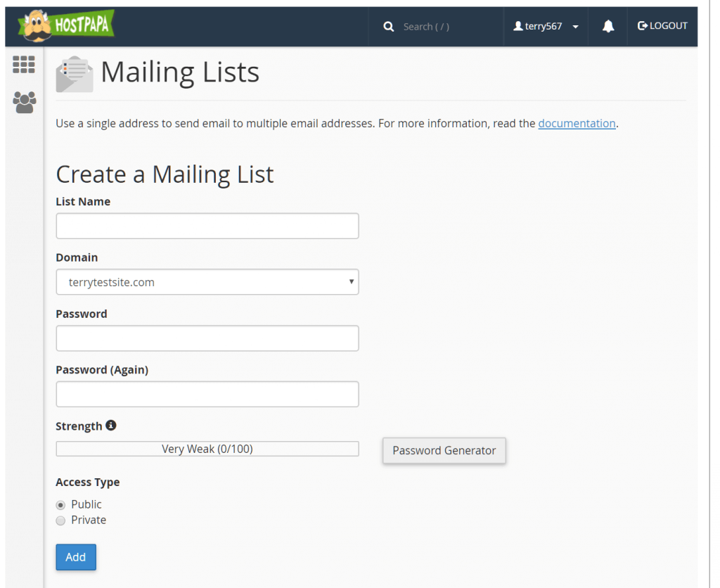Viewport: 720px width, 588px height.
Task: Click the Password (Again) field
Action: pos(207,394)
